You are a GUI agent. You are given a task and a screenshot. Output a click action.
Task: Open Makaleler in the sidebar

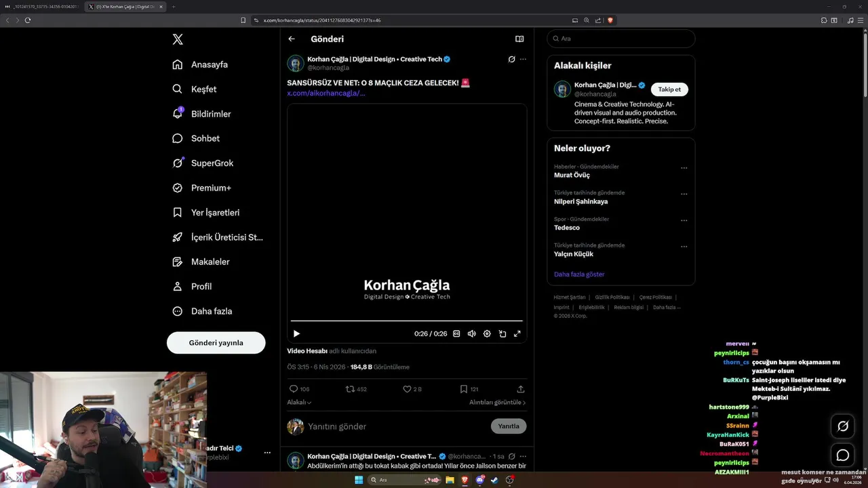(201, 262)
